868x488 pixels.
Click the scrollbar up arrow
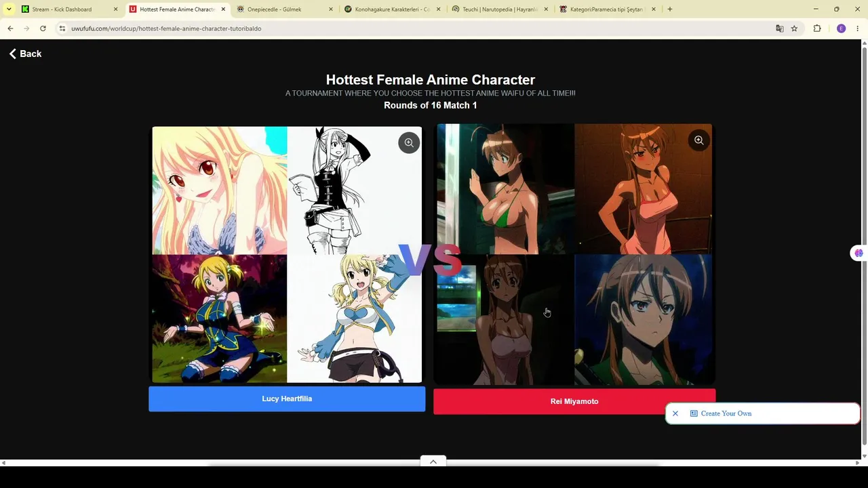coord(865,43)
